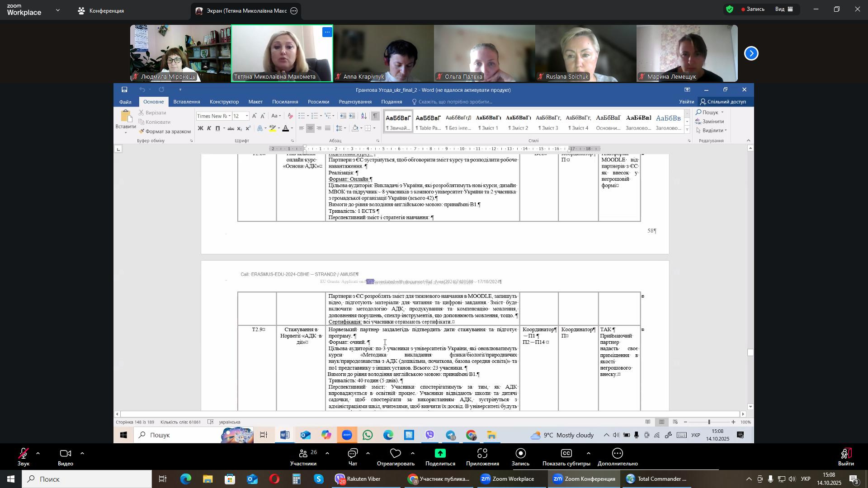This screenshot has height=488, width=868.
Task: Open the font name dropdown
Action: click(230, 117)
